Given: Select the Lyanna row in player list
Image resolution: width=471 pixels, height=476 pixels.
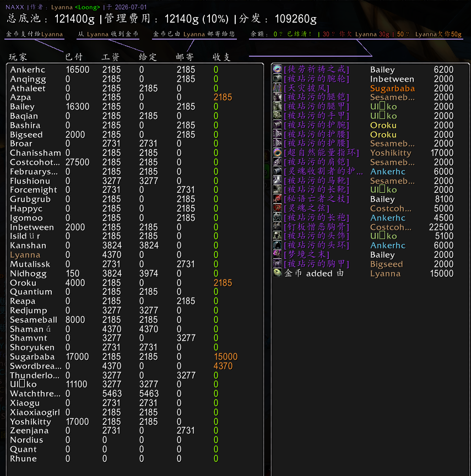Looking at the screenshot, I should (x=135, y=255).
